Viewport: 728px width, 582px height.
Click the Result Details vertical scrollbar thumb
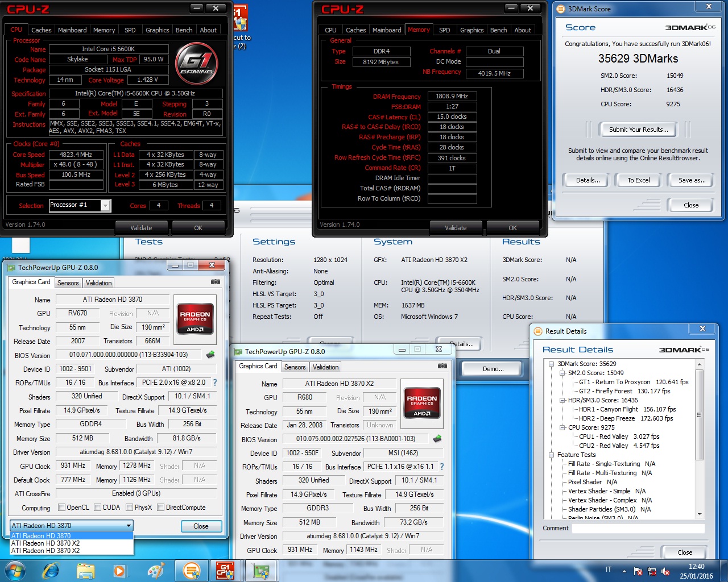[x=699, y=415]
